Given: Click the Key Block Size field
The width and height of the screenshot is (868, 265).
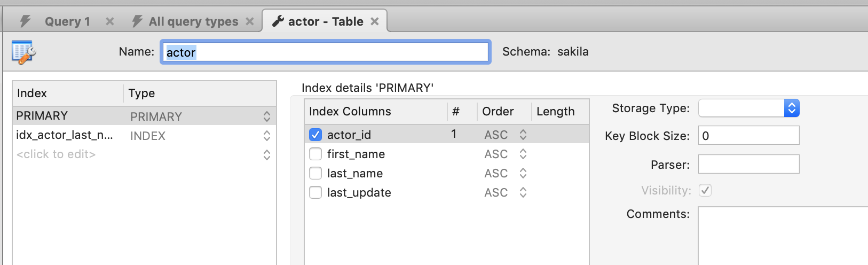Looking at the screenshot, I should (x=748, y=136).
